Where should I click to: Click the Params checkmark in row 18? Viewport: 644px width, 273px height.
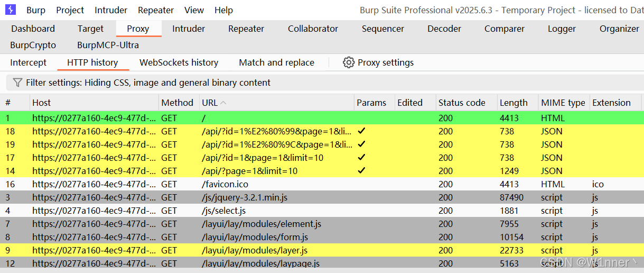(x=361, y=131)
